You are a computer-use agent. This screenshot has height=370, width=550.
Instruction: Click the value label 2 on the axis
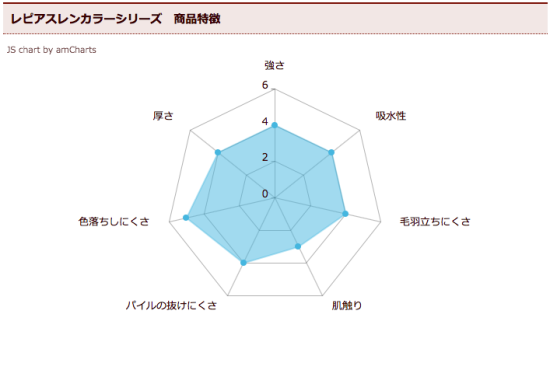265,157
